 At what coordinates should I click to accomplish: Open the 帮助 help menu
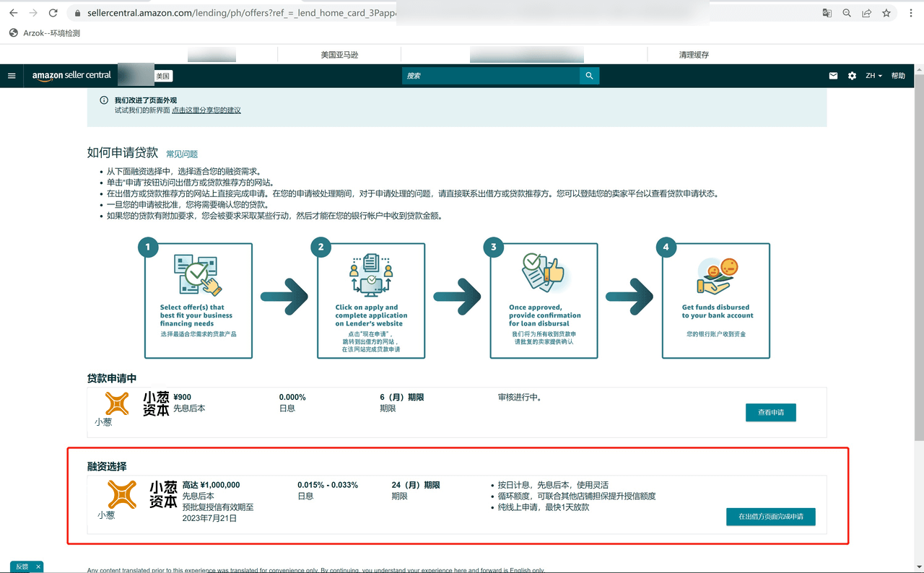coord(898,76)
